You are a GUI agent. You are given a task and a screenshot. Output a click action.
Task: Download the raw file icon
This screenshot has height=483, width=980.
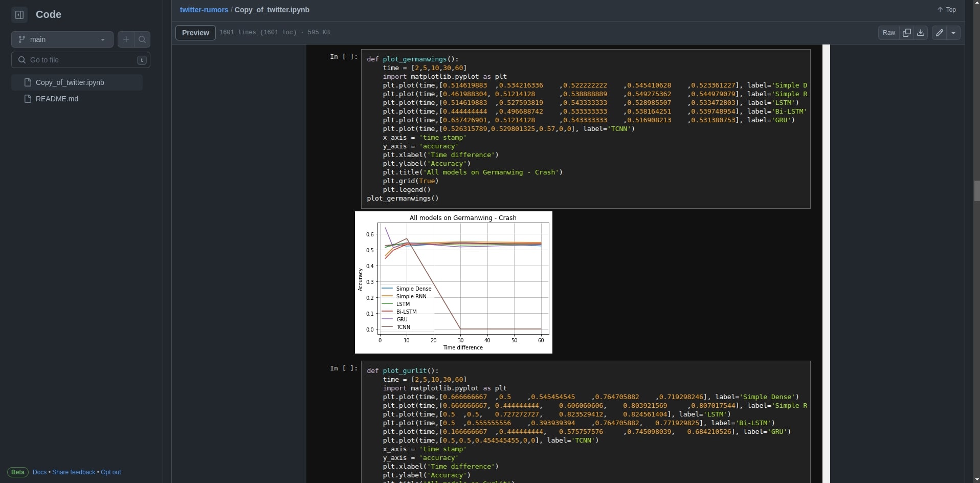921,33
